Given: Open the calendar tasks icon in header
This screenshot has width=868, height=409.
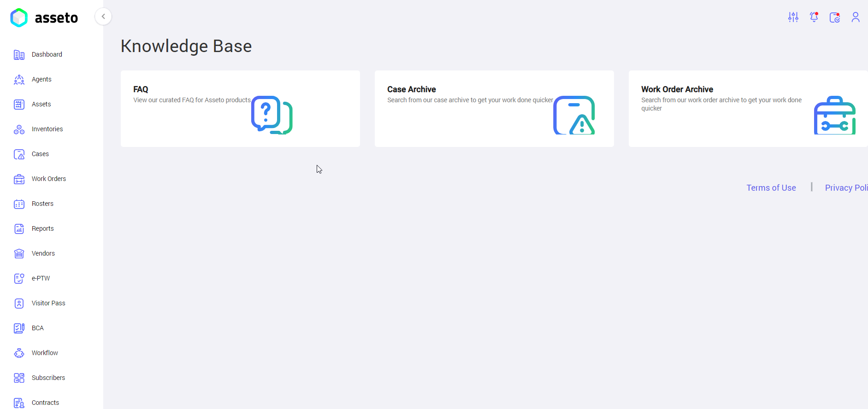Looking at the screenshot, I should [x=835, y=18].
